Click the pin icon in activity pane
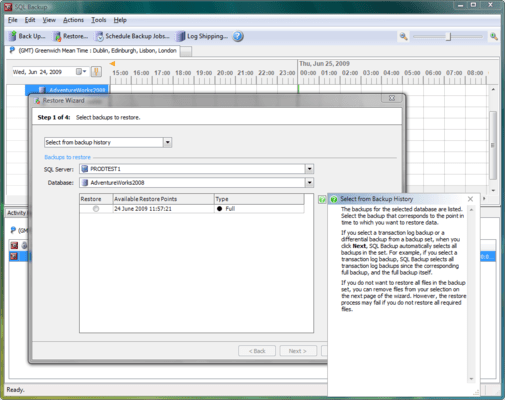Screen dimensions: 505x400 pos(13,230)
